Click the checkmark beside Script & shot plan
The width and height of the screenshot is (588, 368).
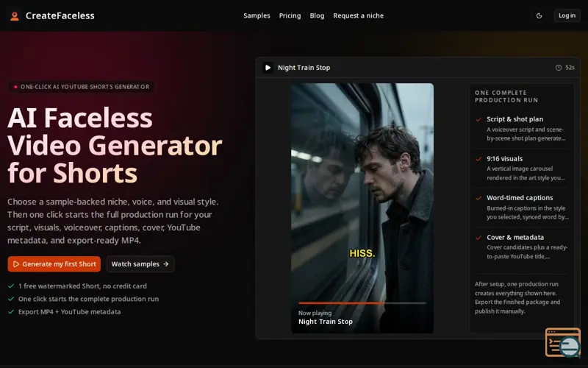point(478,119)
